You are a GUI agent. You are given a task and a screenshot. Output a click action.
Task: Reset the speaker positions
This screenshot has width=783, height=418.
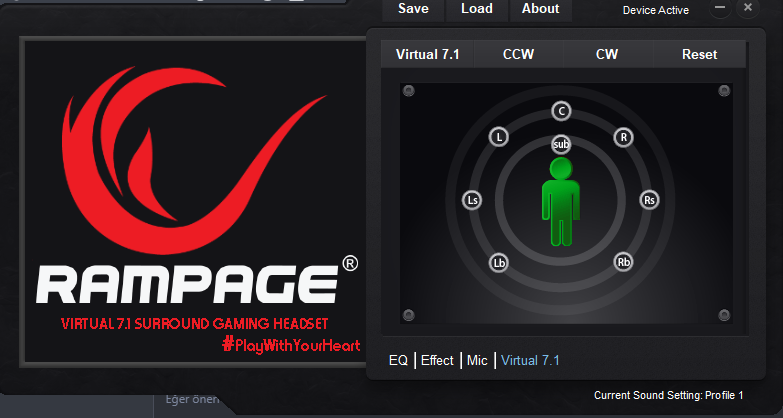tap(700, 54)
